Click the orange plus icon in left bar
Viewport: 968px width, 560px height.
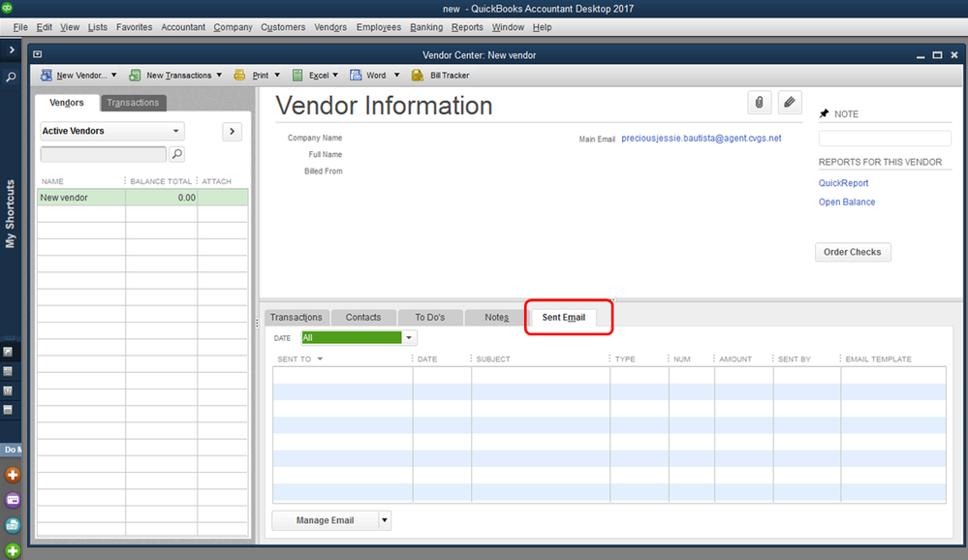[x=13, y=475]
